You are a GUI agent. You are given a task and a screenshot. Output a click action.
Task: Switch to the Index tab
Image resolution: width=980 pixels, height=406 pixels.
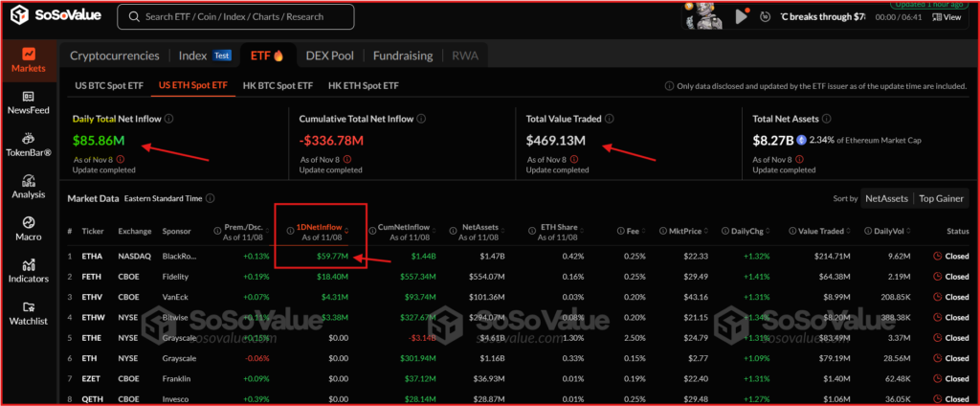click(192, 56)
